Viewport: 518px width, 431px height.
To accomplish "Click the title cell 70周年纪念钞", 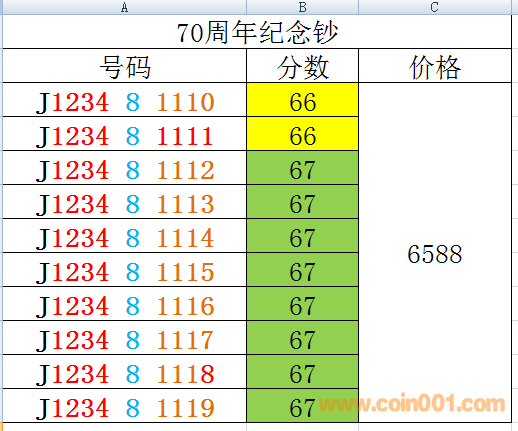I will 257,32.
